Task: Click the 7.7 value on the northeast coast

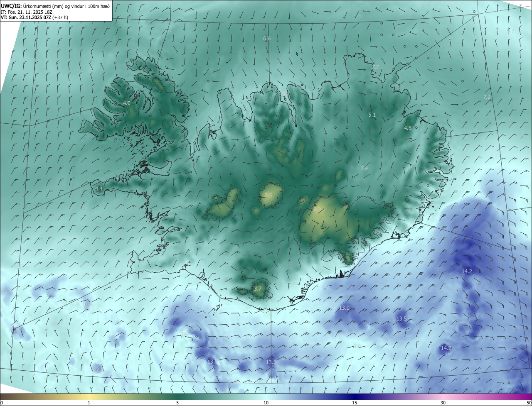Action: tap(375, 67)
